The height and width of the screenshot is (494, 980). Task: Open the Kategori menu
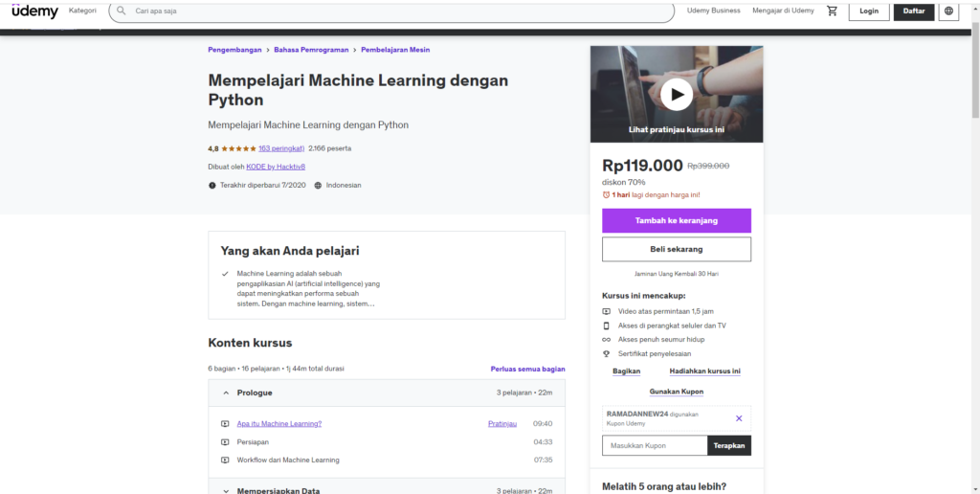click(x=83, y=11)
